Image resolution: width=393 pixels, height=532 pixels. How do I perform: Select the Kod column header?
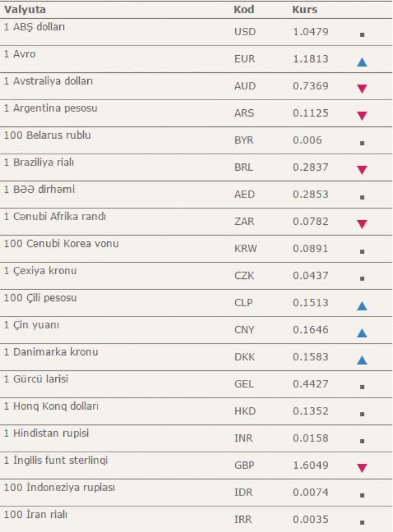click(244, 10)
